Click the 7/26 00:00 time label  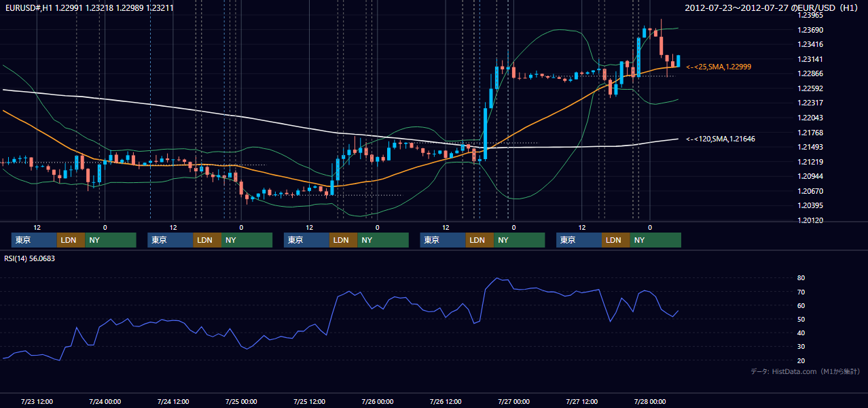click(377, 401)
